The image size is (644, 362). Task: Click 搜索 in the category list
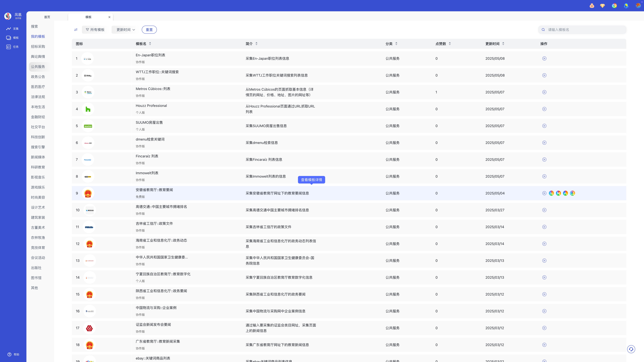click(34, 27)
